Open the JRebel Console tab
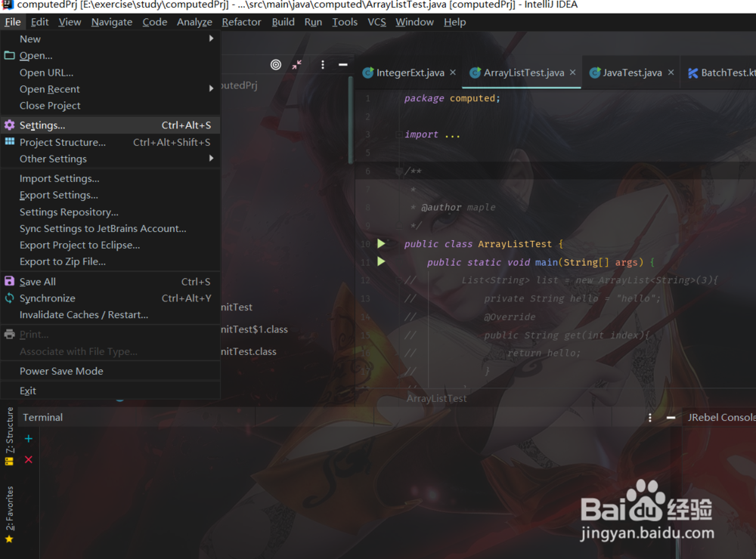The height and width of the screenshot is (559, 756). tap(721, 417)
